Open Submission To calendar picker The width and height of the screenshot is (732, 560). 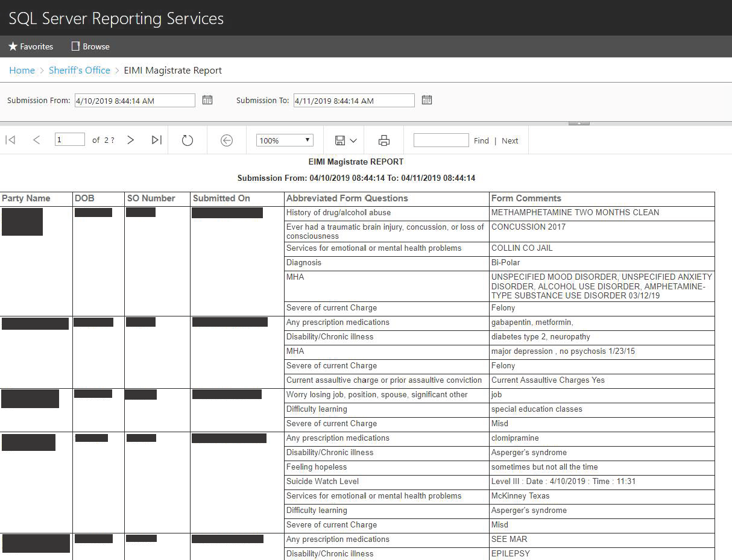click(427, 100)
